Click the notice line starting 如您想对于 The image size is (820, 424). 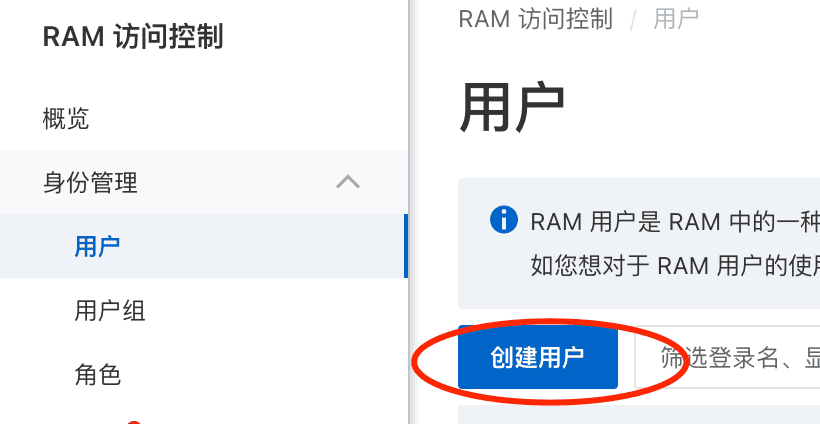click(x=675, y=266)
